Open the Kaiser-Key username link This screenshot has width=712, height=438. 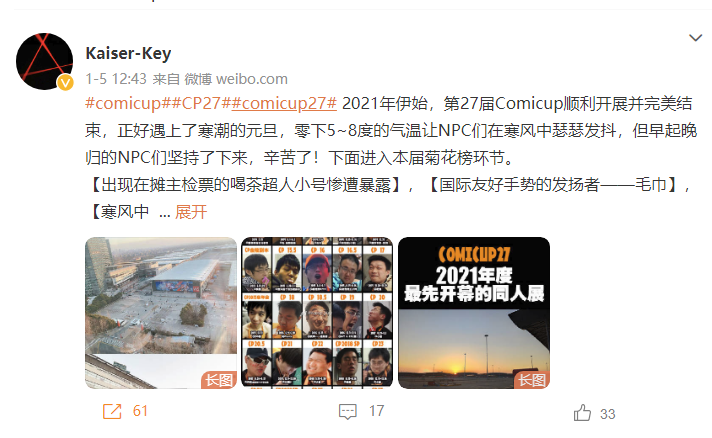click(129, 53)
